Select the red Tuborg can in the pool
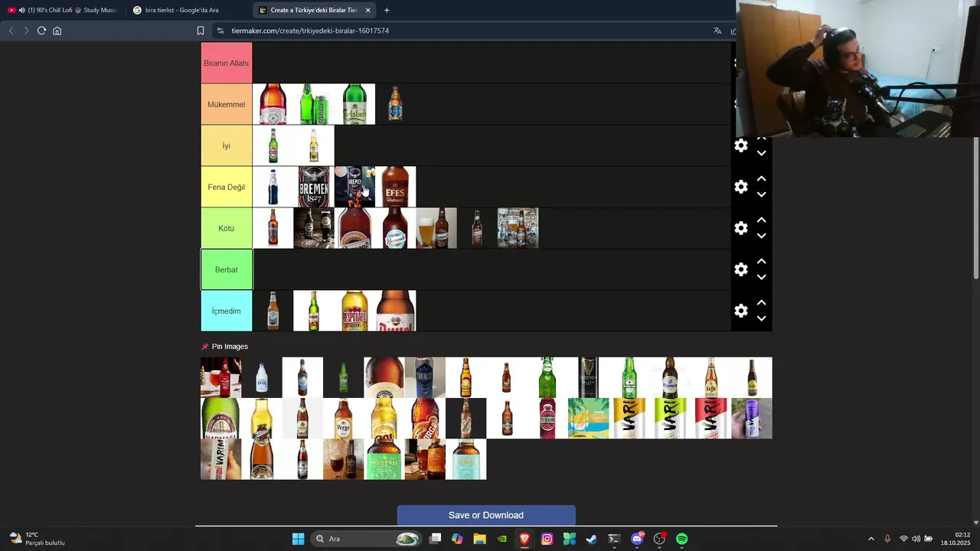The height and width of the screenshot is (551, 980). 547,419
